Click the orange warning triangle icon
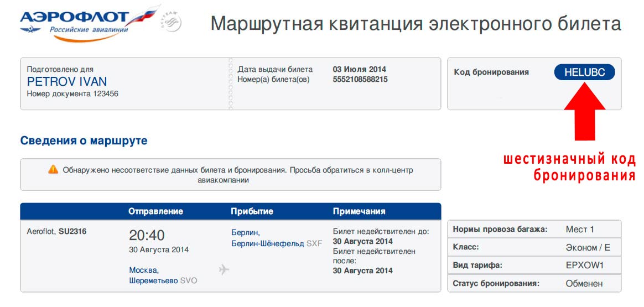644x307 pixels. [x=53, y=169]
